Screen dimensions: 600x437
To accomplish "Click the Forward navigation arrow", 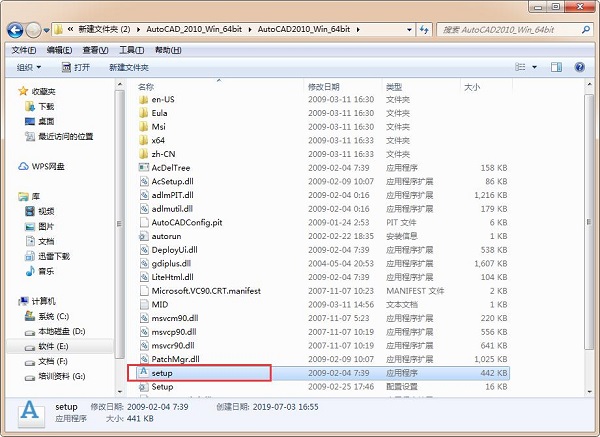I will [x=34, y=30].
